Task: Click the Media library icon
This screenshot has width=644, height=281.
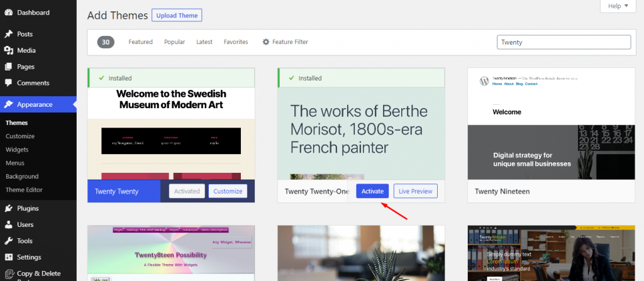Action: point(8,50)
